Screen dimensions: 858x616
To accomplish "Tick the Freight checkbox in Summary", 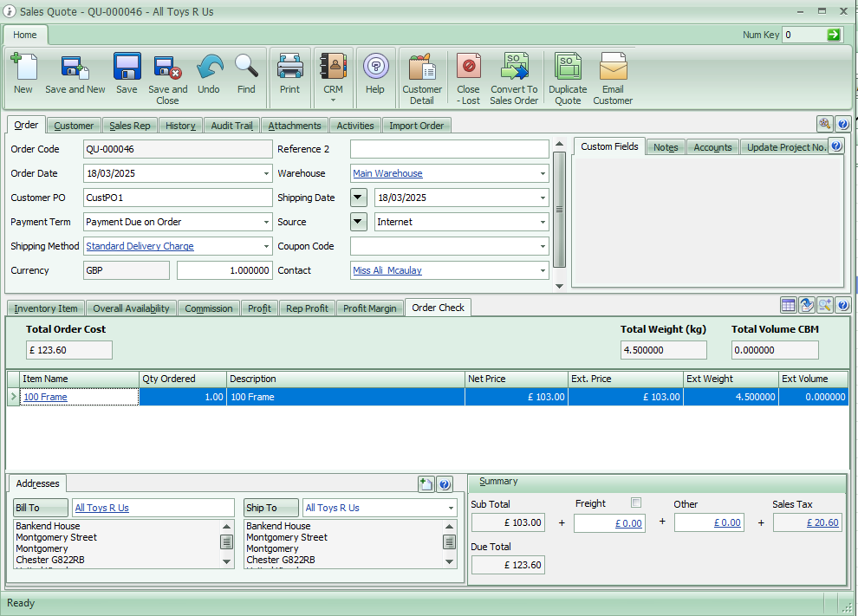I will pos(636,503).
